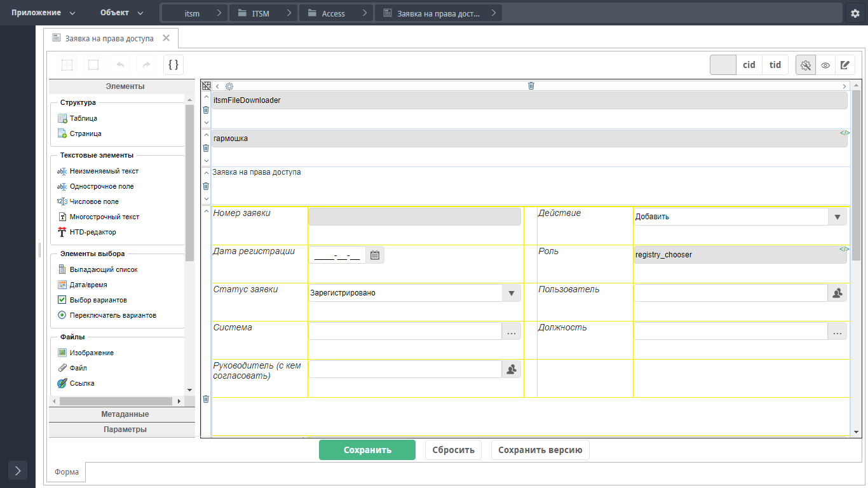Delete the column via top trash icon
Image resolution: width=868 pixels, height=488 pixels.
(x=531, y=86)
